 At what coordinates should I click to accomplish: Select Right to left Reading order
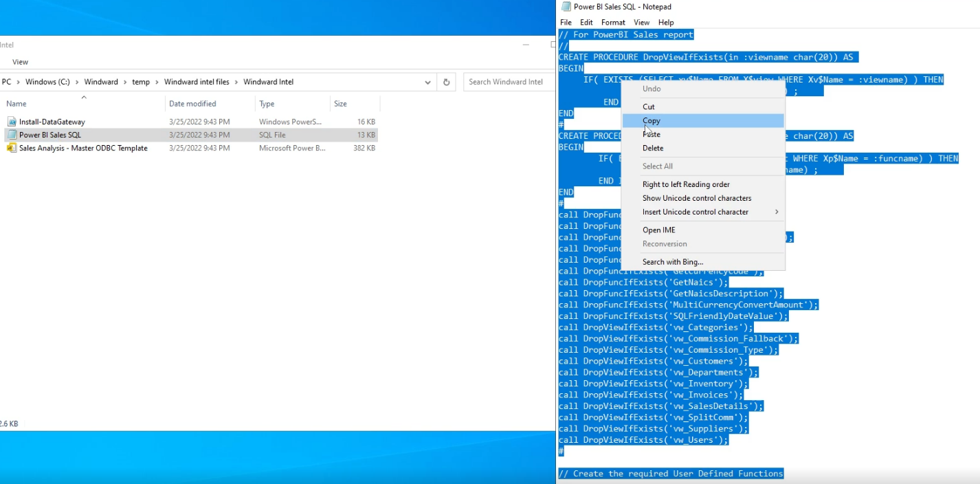703,184
